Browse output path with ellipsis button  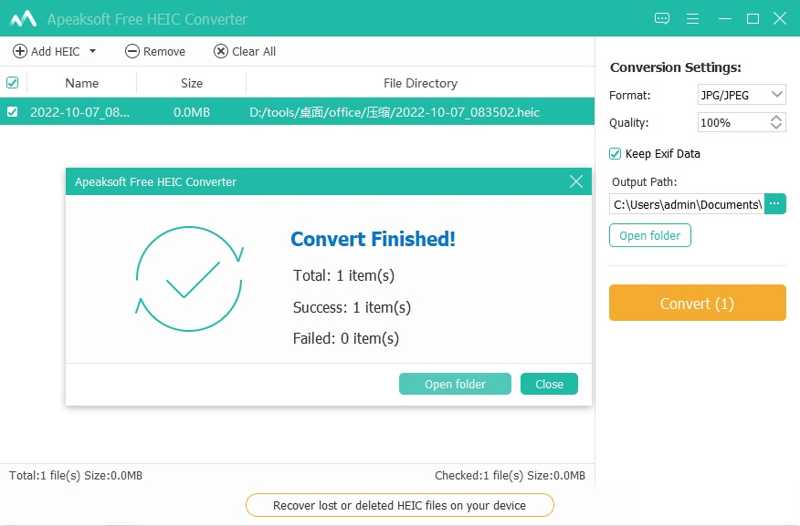click(x=775, y=204)
